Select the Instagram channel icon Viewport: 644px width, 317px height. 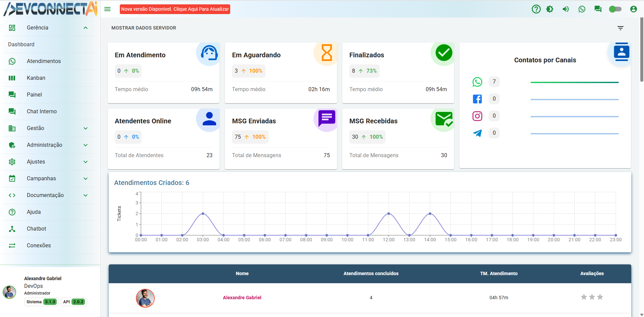point(477,116)
